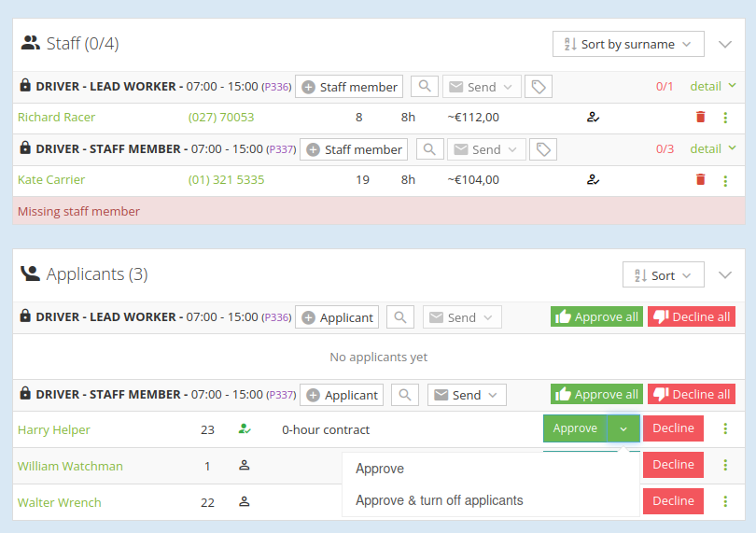Click the lock icon in Applicants Lead Worker row
Screen dimensions: 756x533
pos(25,316)
